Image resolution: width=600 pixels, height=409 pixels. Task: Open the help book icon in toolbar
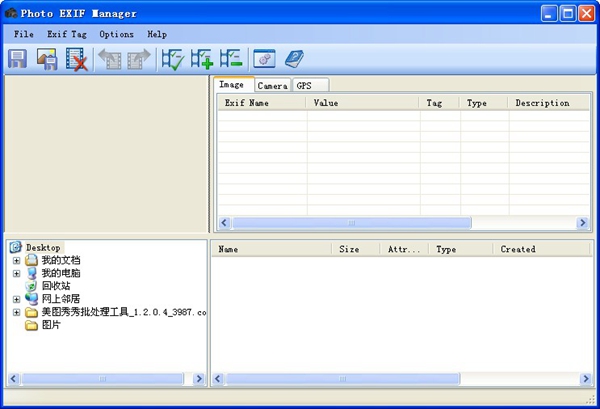click(x=293, y=60)
